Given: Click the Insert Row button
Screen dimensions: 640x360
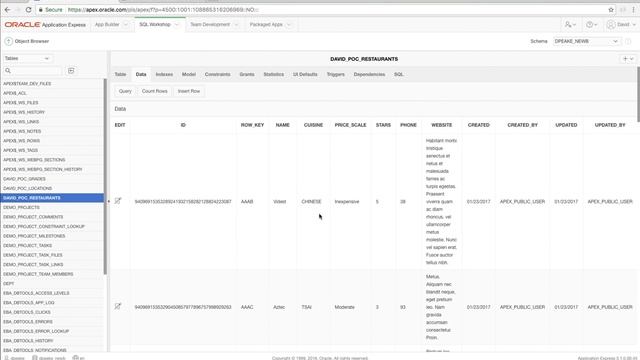Looking at the screenshot, I should (x=189, y=91).
